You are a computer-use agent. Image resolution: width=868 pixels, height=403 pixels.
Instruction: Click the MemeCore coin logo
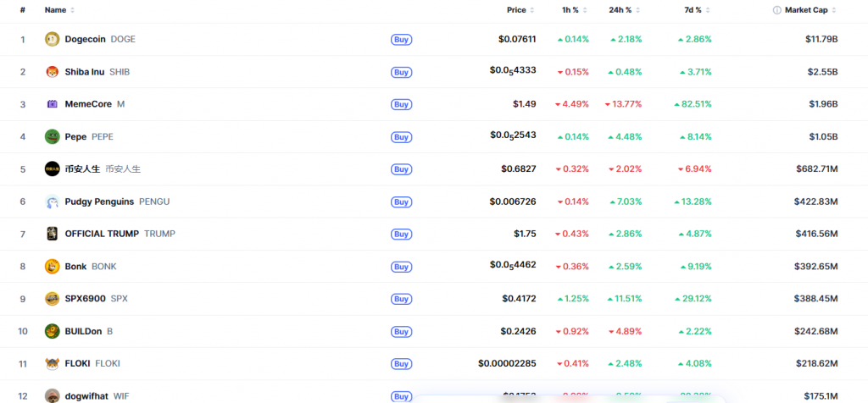52,104
